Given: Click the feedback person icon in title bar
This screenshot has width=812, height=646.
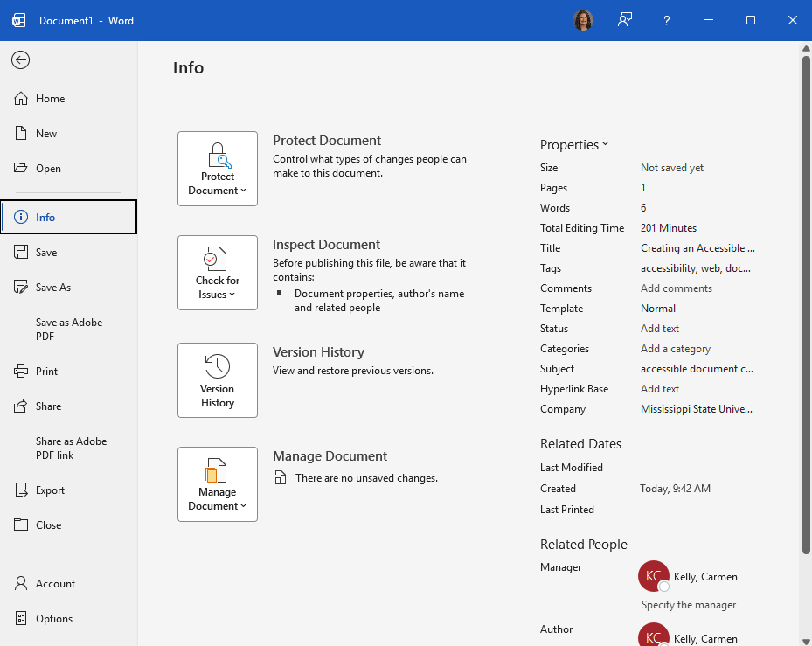Looking at the screenshot, I should click(625, 20).
